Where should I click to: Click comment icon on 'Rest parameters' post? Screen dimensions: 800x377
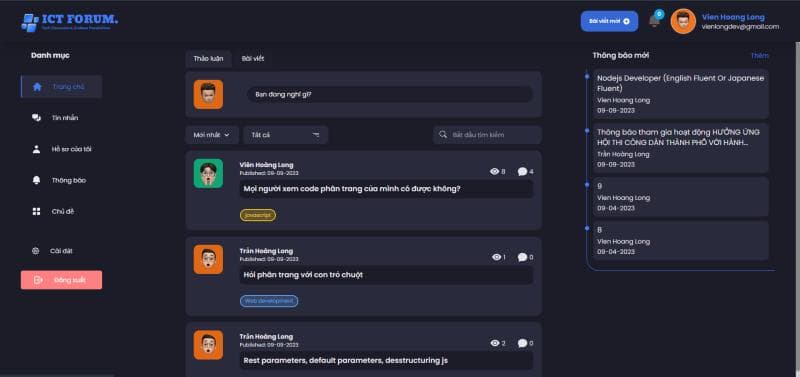(x=522, y=343)
